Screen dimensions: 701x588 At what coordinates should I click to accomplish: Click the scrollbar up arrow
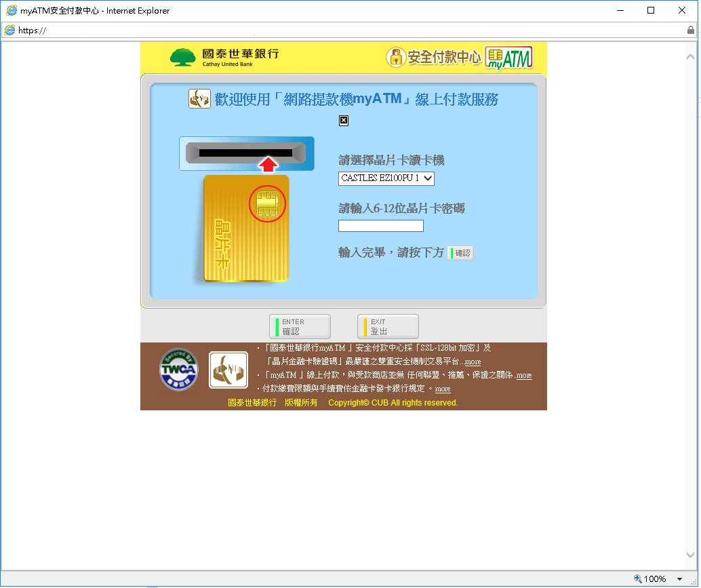690,57
